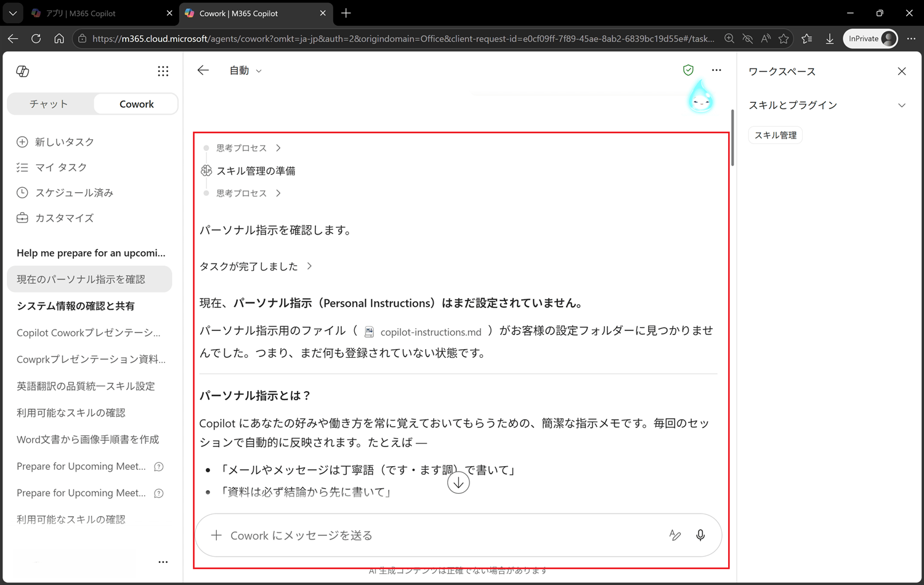Open the favorites list icon
The image size is (924, 585).
pyautogui.click(x=807, y=38)
